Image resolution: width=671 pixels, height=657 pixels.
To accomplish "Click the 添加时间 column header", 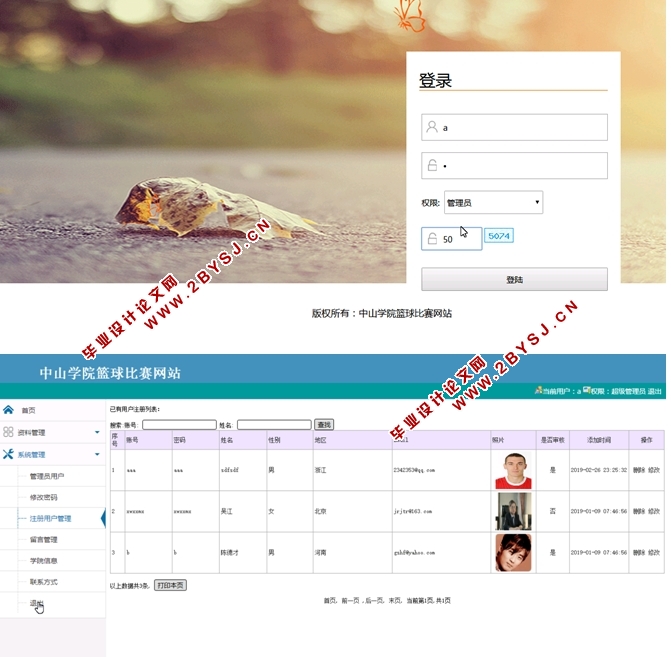I will click(x=599, y=440).
